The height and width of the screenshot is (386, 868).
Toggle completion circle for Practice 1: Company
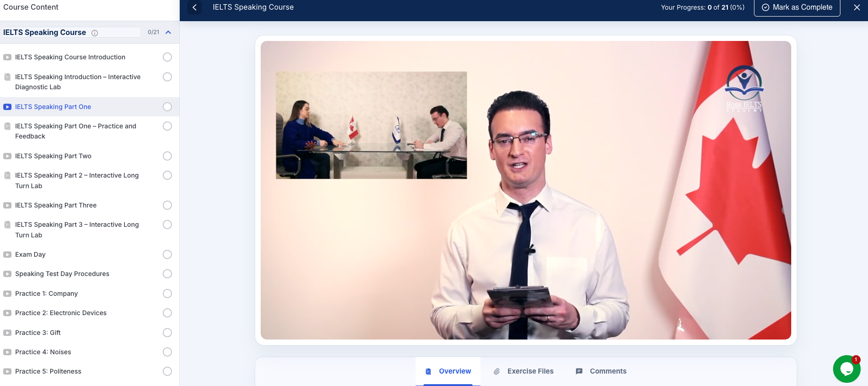point(167,294)
